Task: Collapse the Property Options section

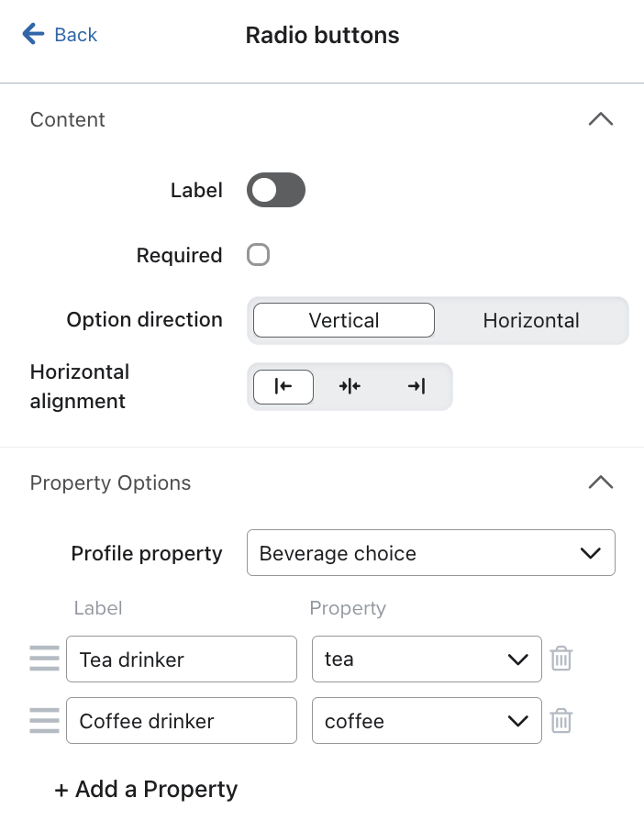Action: tap(601, 482)
